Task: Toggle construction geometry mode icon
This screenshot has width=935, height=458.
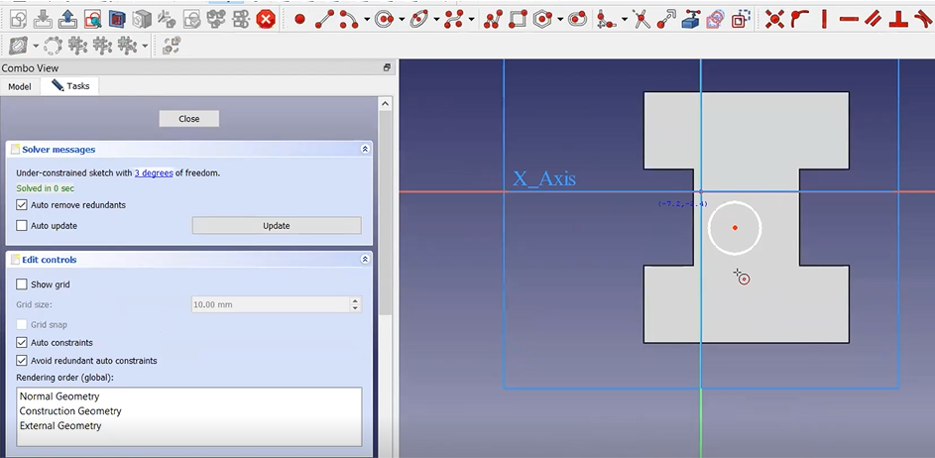Action: 741,20
